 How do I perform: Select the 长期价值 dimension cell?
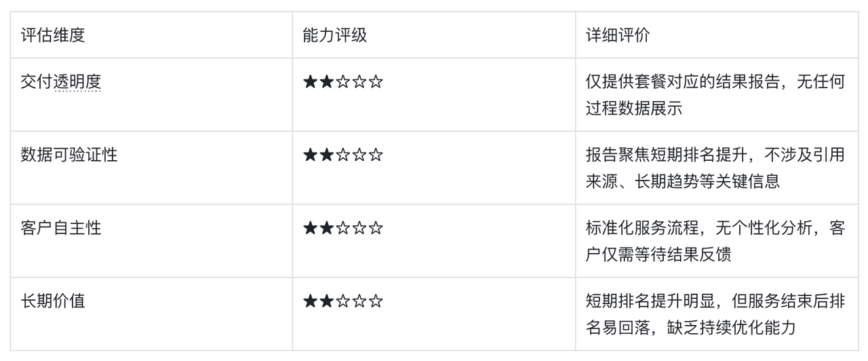tap(53, 301)
